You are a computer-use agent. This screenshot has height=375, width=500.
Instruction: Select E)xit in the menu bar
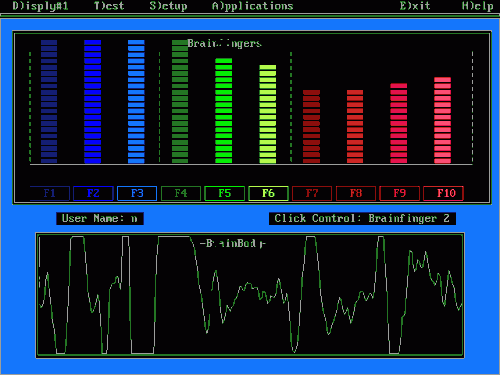point(415,6)
